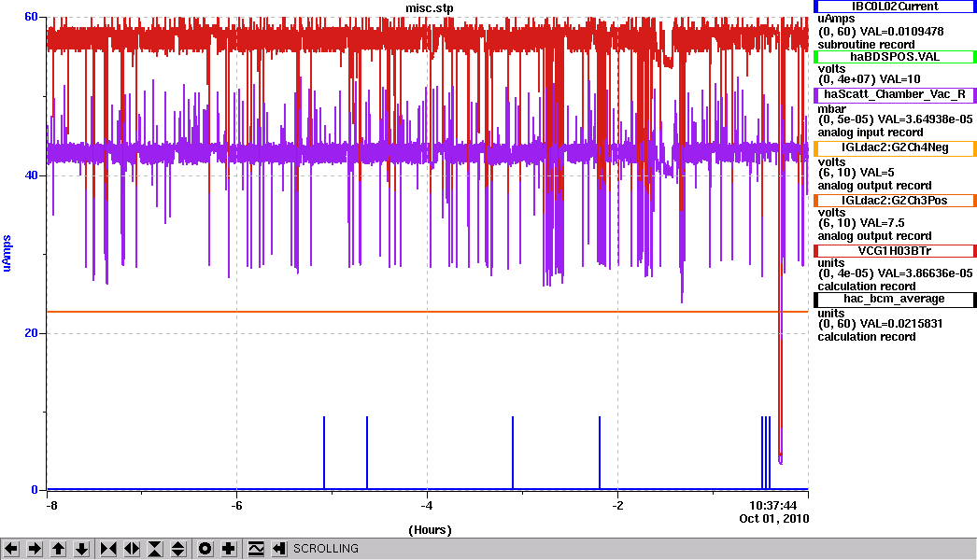Click the -6 tick on the hours axis
Image resolution: width=977 pixels, height=560 pixels.
[236, 505]
